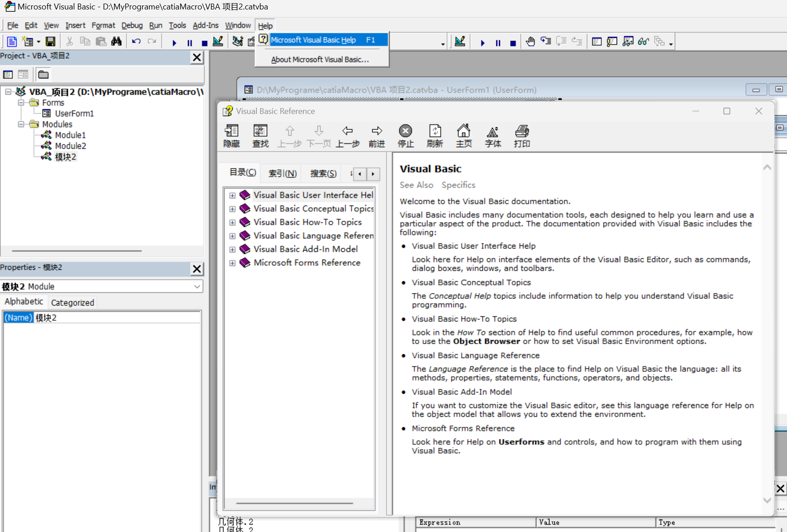787x532 pixels.
Task: Click 隐藏 (Hide) in the help viewer
Action: click(x=232, y=136)
